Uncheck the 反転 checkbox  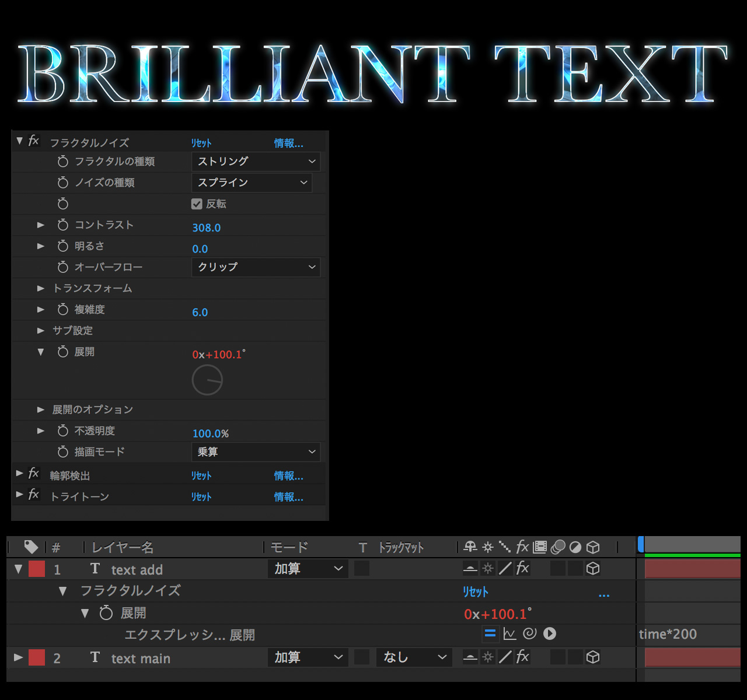point(197,204)
